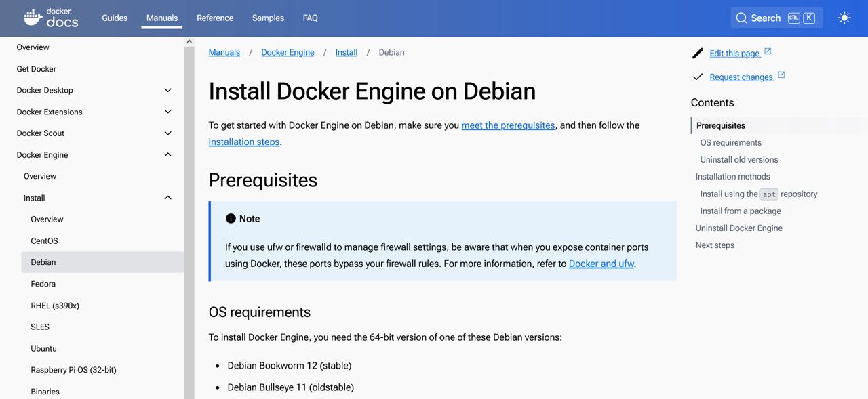Jump to Uninstall Docker Engine in Contents

739,228
